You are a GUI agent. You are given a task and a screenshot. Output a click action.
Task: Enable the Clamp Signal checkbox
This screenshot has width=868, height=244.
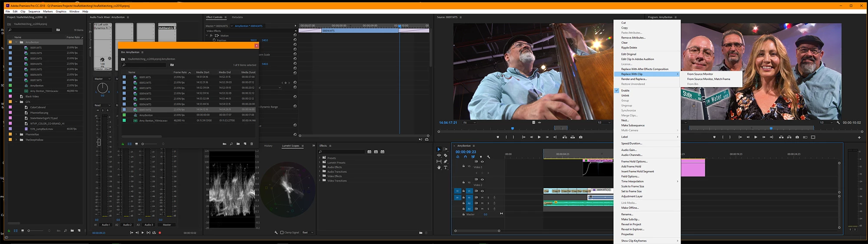coord(282,233)
